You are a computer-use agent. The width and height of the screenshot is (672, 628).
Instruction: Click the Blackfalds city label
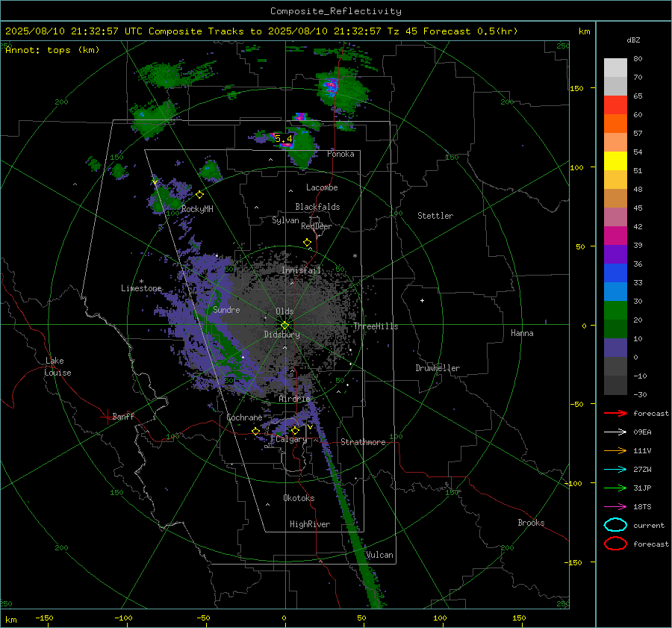pos(317,207)
